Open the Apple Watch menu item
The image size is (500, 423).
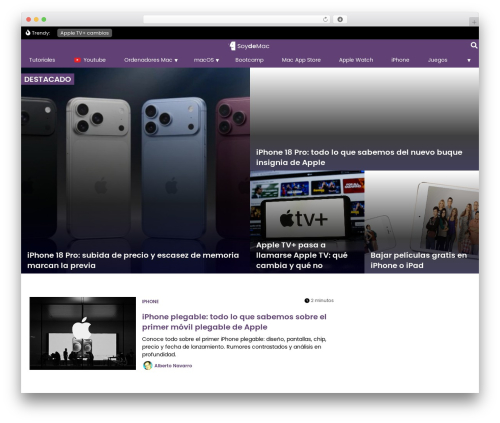point(356,60)
